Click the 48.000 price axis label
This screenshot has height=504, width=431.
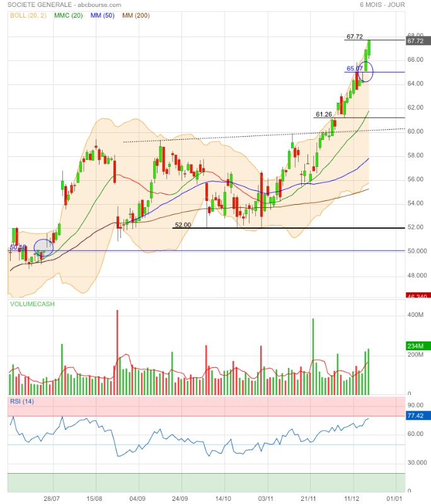click(x=417, y=275)
